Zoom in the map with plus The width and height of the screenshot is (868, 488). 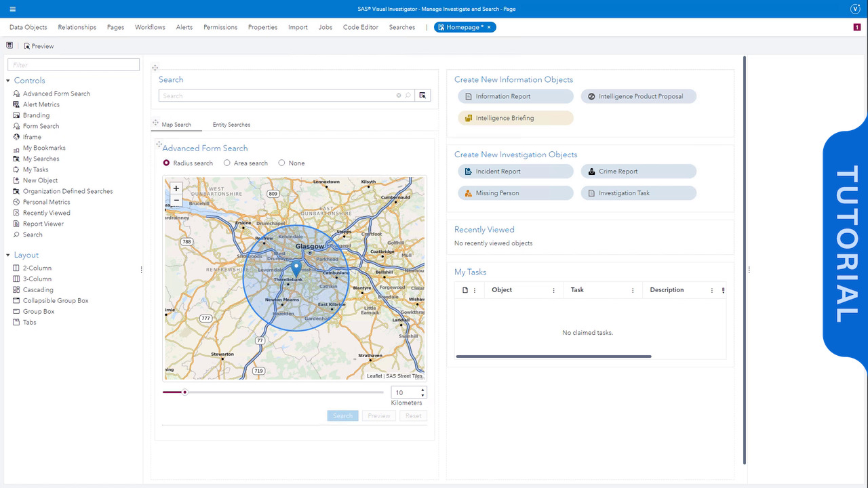pyautogui.click(x=176, y=188)
